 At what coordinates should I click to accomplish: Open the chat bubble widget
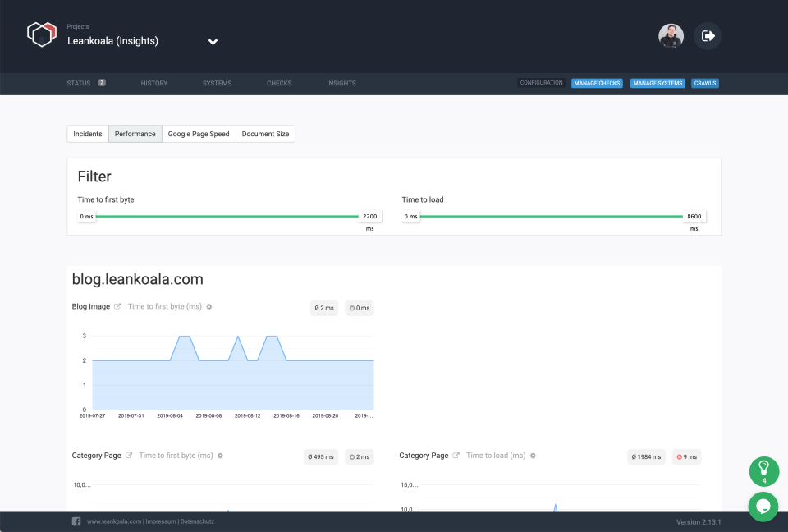tap(763, 507)
